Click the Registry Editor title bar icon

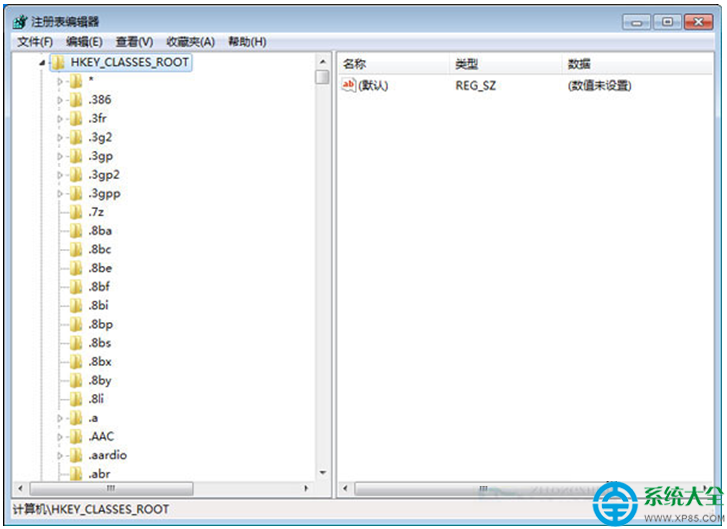[x=20, y=21]
